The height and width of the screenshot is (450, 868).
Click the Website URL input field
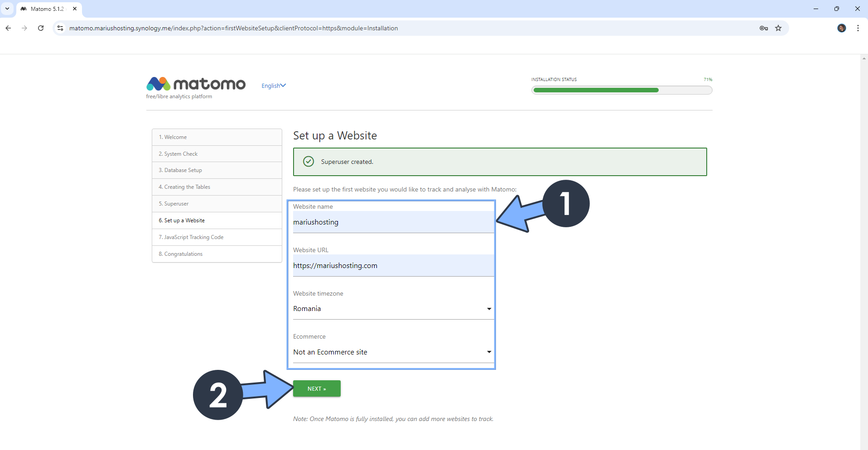393,265
